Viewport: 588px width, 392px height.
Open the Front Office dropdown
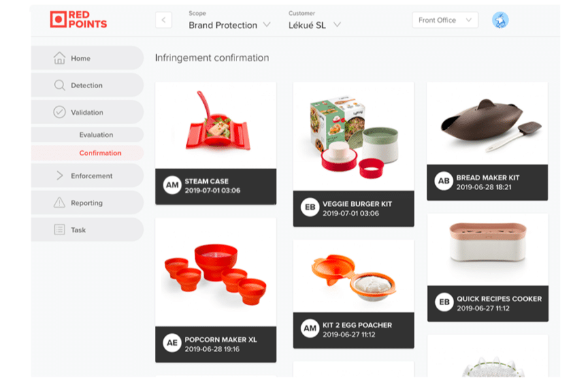click(x=445, y=20)
